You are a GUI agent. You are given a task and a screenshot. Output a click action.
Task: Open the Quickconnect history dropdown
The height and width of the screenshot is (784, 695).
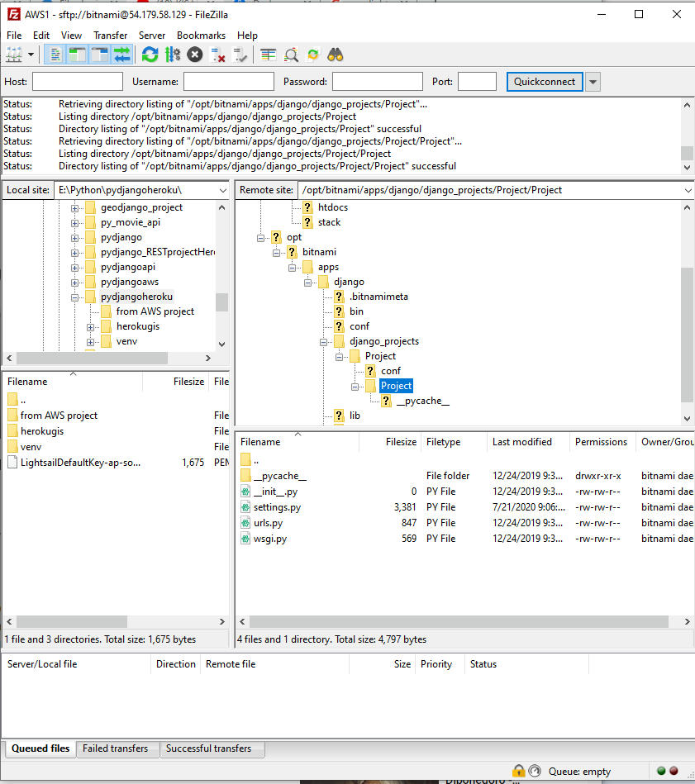593,82
